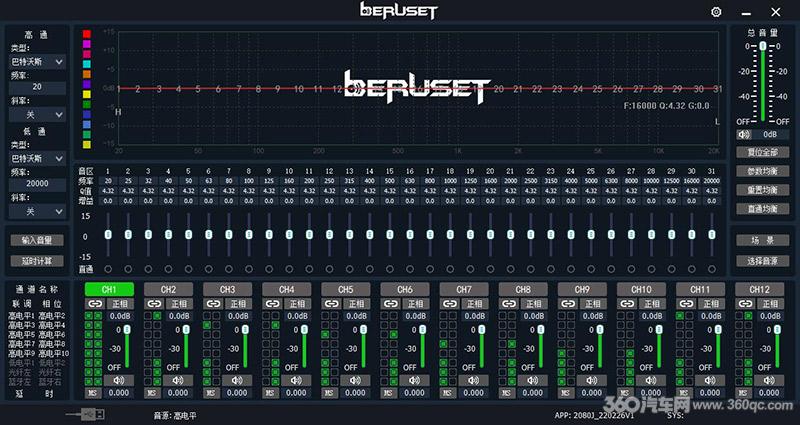Viewport: 800px width, 425px height.
Task: Open the 低通 斜率 dropdown (关)
Action: (x=37, y=211)
